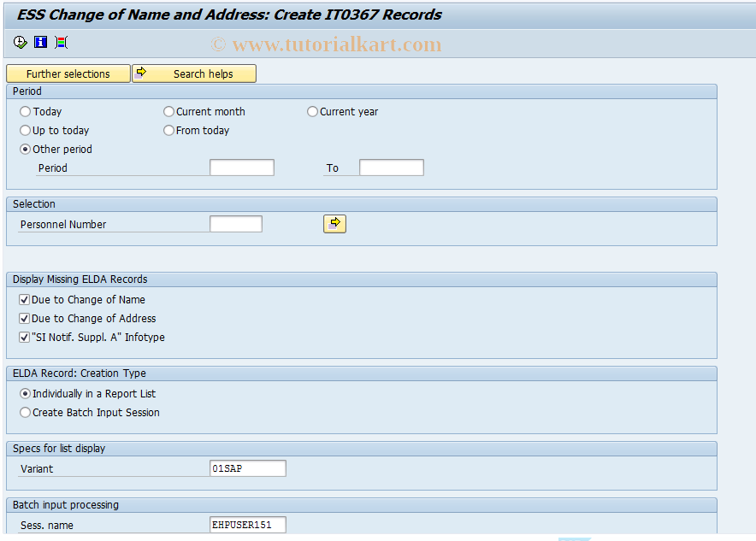Choose the From today option
756x541 pixels.
[168, 130]
